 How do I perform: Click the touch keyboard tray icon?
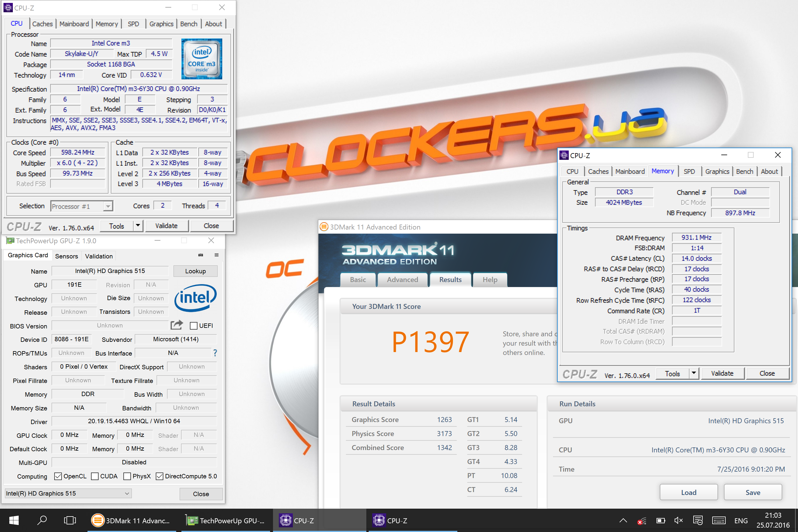tap(719, 520)
